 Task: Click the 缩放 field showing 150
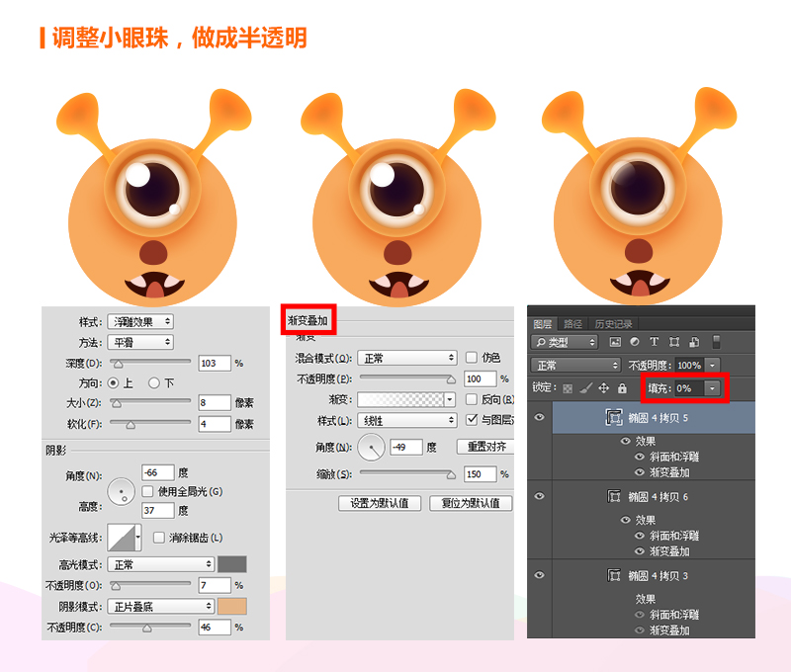coord(480,474)
